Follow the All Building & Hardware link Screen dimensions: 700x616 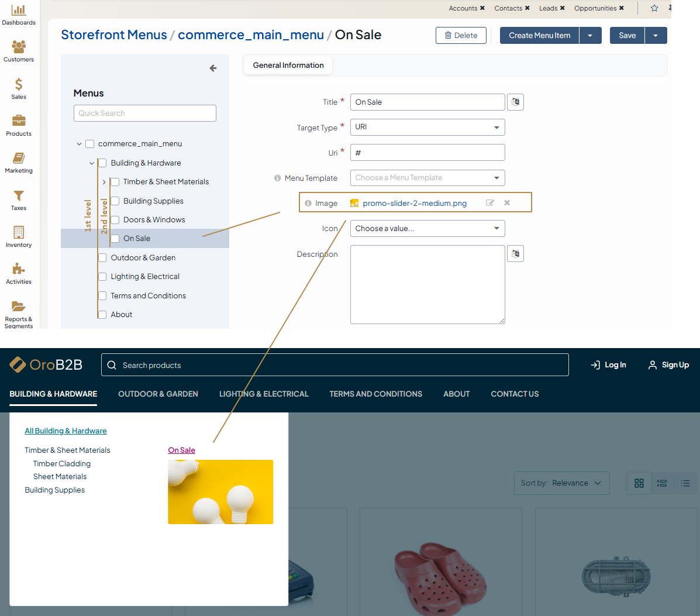pyautogui.click(x=65, y=431)
